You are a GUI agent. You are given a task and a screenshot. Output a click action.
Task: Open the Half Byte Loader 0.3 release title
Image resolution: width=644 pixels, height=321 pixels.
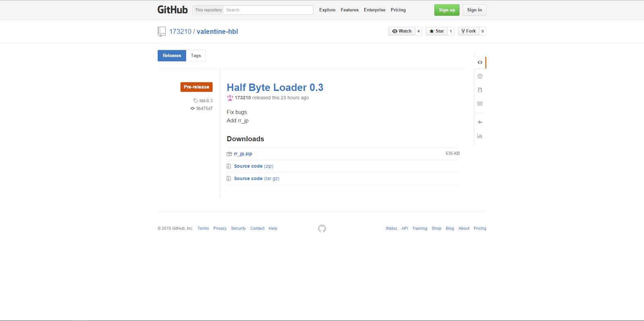tap(275, 87)
